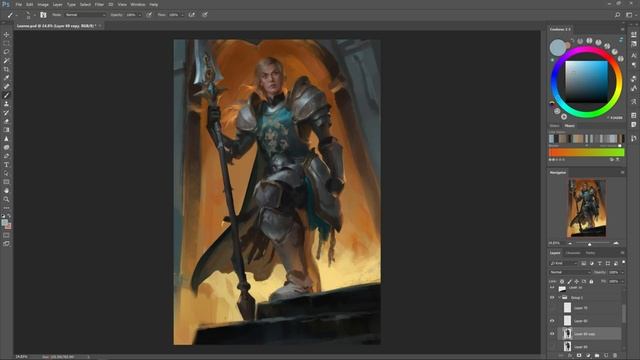Open the Sliders tab in Coolorus panel
This screenshot has width=640, height=360.
(x=554, y=126)
